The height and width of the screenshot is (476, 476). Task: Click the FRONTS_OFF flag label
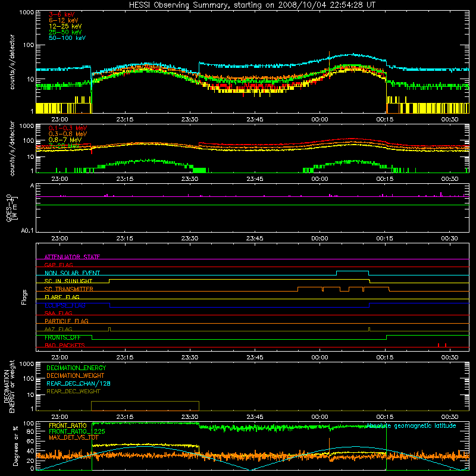(x=62, y=337)
